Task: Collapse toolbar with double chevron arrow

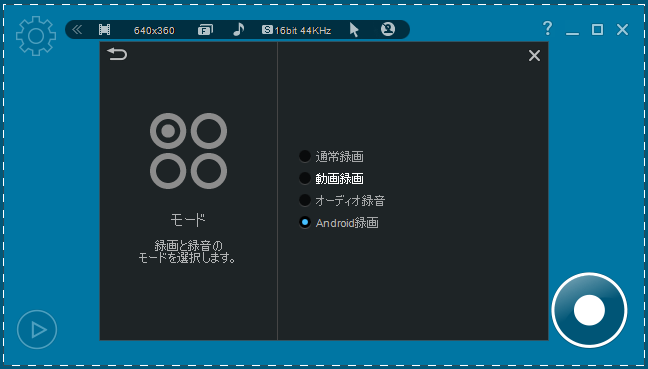Action: (77, 30)
